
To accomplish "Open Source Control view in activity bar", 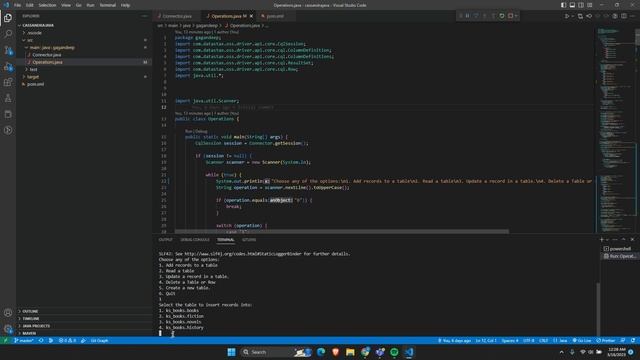I will [8, 50].
